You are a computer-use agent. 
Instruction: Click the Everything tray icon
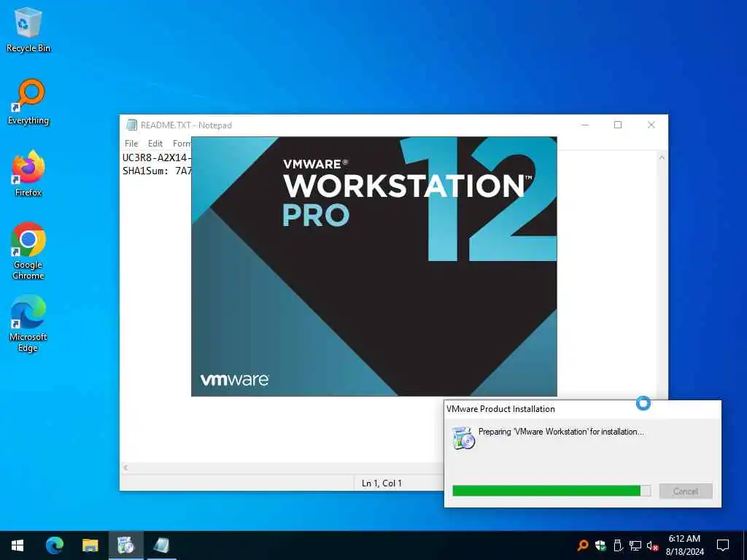tap(582, 545)
